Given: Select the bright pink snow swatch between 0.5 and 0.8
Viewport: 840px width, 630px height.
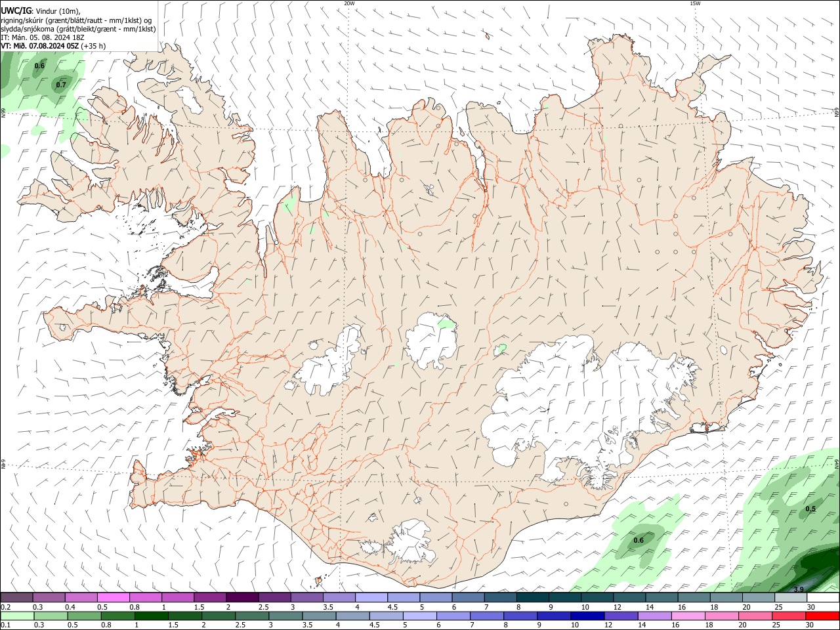Looking at the screenshot, I should tap(113, 597).
